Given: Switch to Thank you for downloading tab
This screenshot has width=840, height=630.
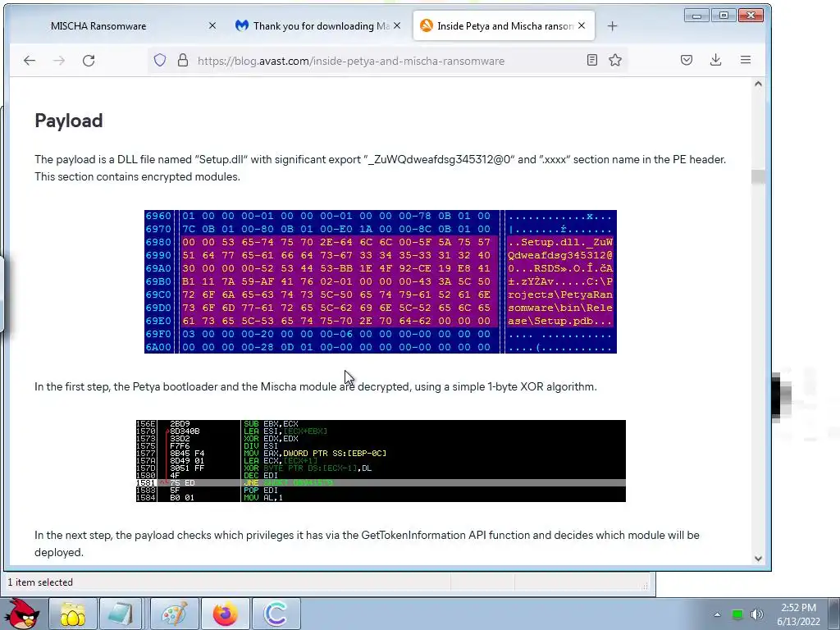Looking at the screenshot, I should (321, 25).
